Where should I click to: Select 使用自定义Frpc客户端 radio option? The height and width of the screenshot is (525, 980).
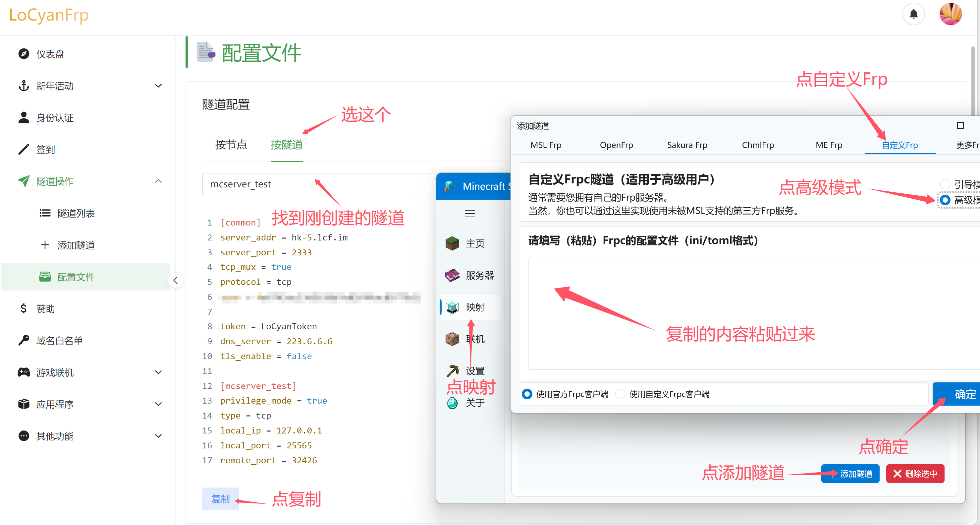coord(620,394)
